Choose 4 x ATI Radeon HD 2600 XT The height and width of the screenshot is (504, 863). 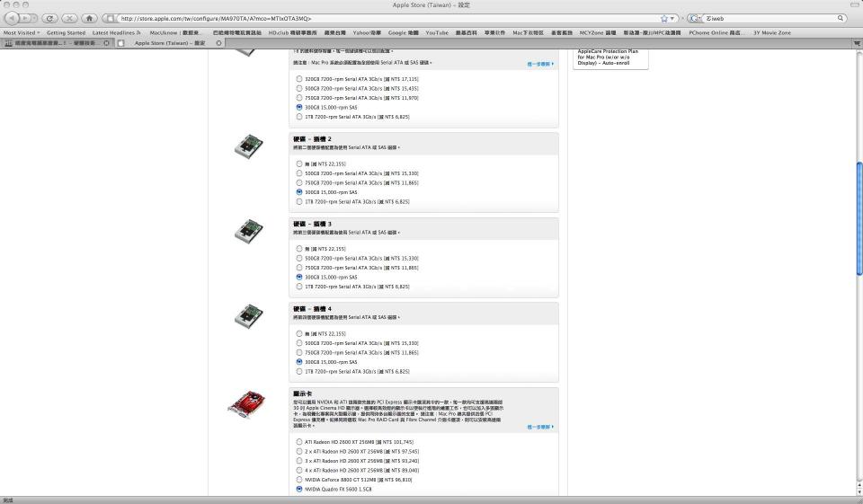click(x=299, y=470)
